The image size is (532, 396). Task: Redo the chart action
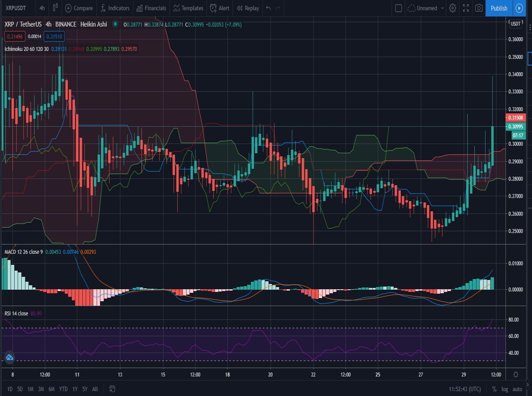(278, 8)
